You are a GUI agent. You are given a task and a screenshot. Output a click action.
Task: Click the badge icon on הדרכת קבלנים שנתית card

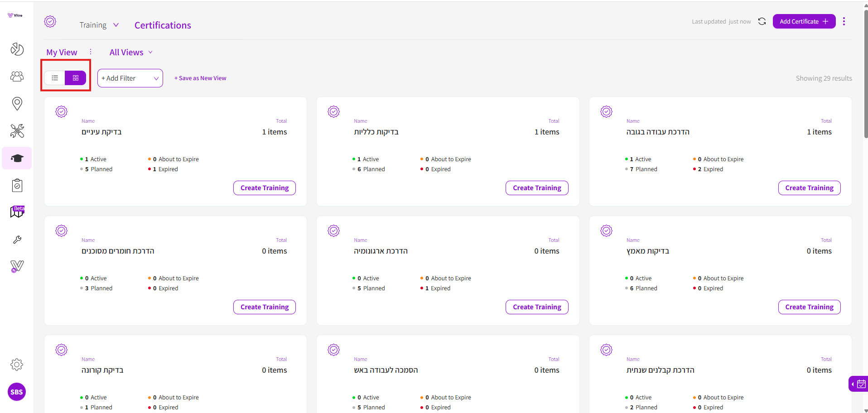[x=607, y=350]
